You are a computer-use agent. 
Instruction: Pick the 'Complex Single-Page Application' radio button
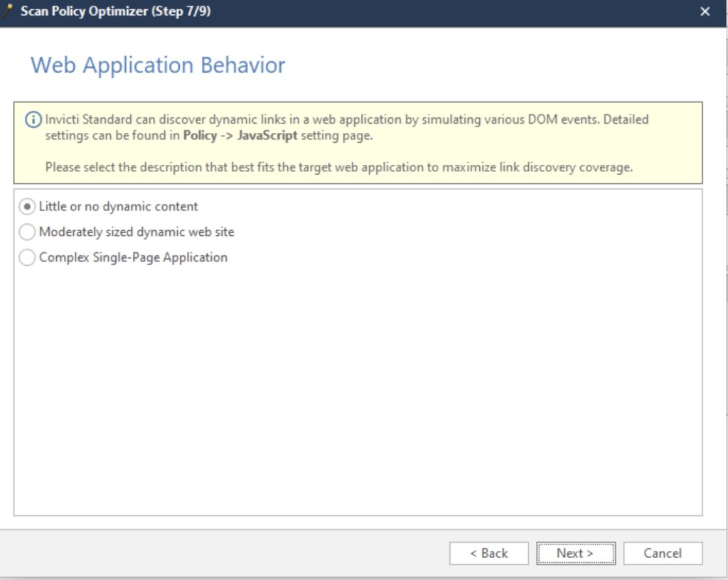coord(27,258)
